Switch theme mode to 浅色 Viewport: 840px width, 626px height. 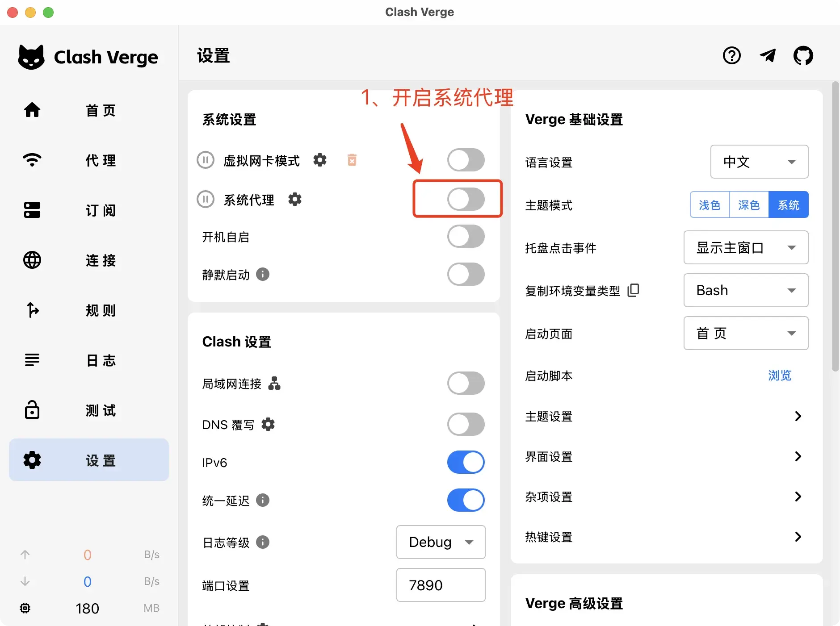pos(709,204)
